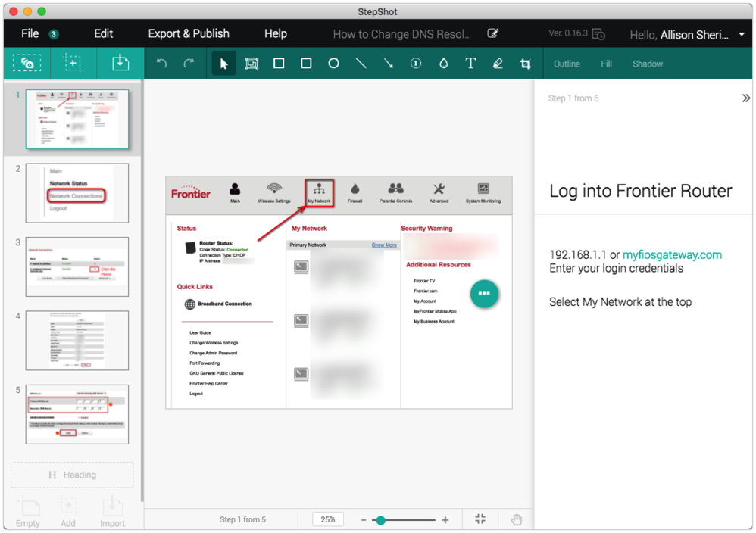Select the straight line tool
This screenshot has width=756, height=533.
(361, 63)
